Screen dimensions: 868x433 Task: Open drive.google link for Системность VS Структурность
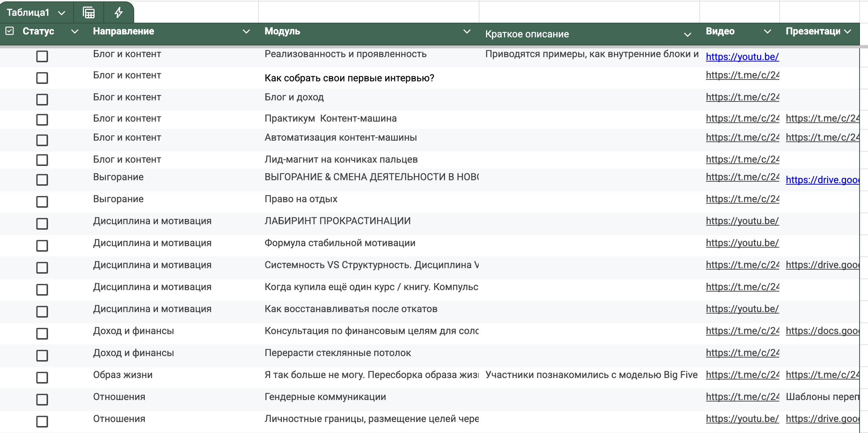[x=823, y=265]
